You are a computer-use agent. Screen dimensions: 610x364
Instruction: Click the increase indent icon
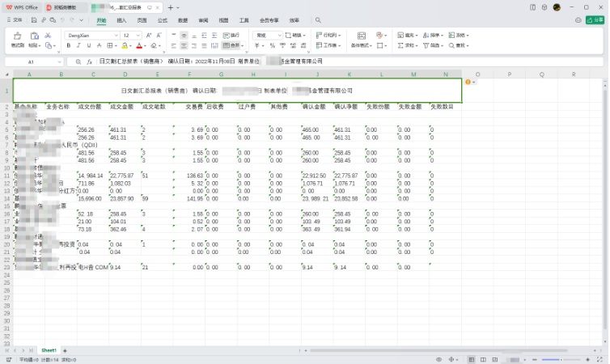click(x=214, y=36)
